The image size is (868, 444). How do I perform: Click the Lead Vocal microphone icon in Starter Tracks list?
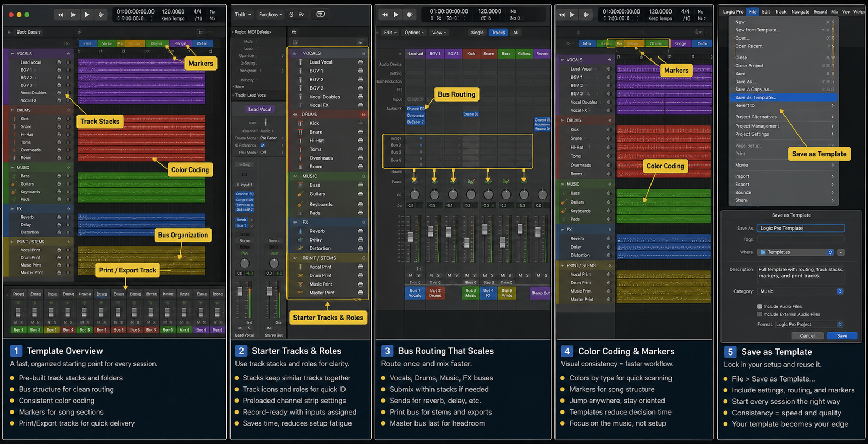pos(301,62)
